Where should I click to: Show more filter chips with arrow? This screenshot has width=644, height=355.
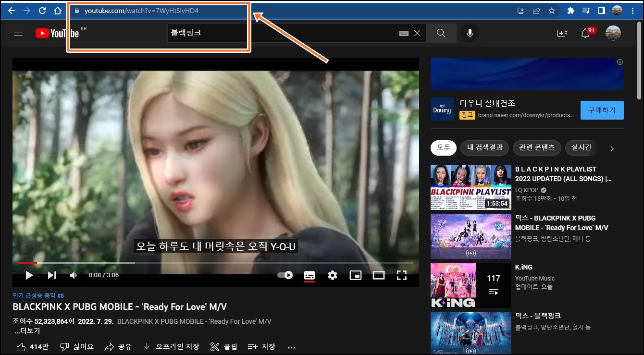[612, 149]
